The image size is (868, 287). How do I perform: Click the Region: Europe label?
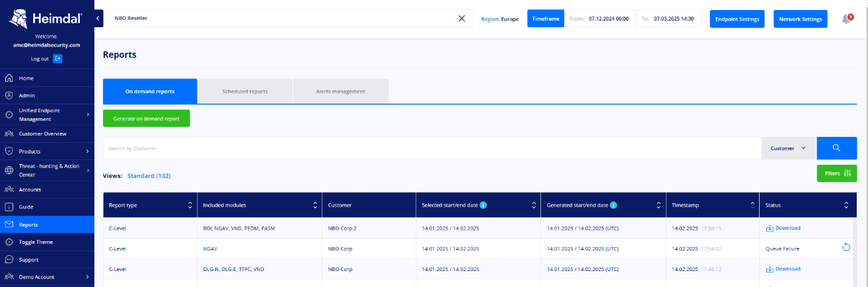tap(500, 19)
